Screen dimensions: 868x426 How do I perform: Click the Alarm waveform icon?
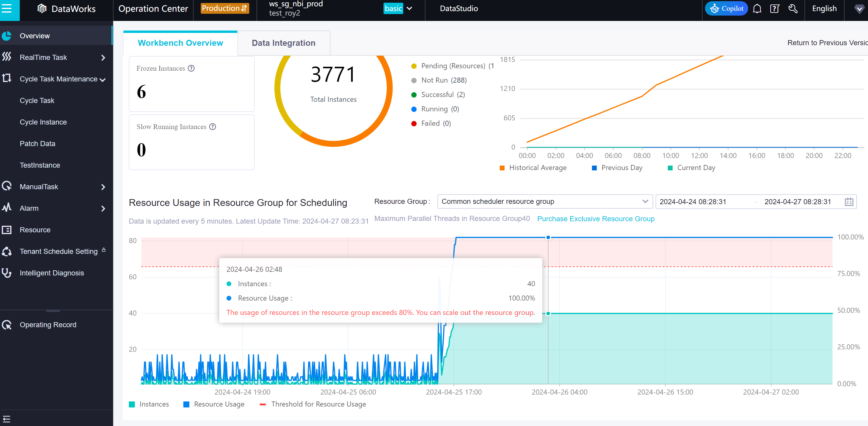tap(6, 208)
